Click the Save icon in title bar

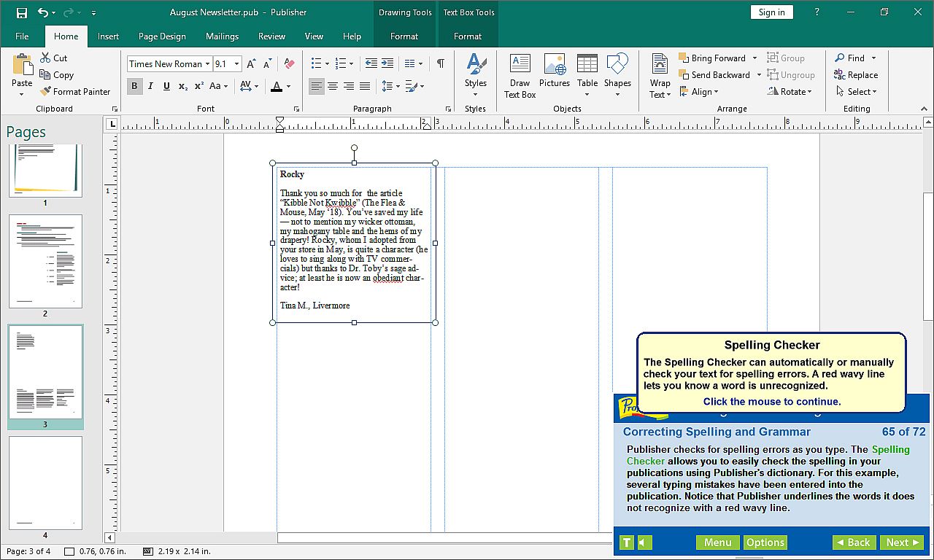tap(21, 12)
